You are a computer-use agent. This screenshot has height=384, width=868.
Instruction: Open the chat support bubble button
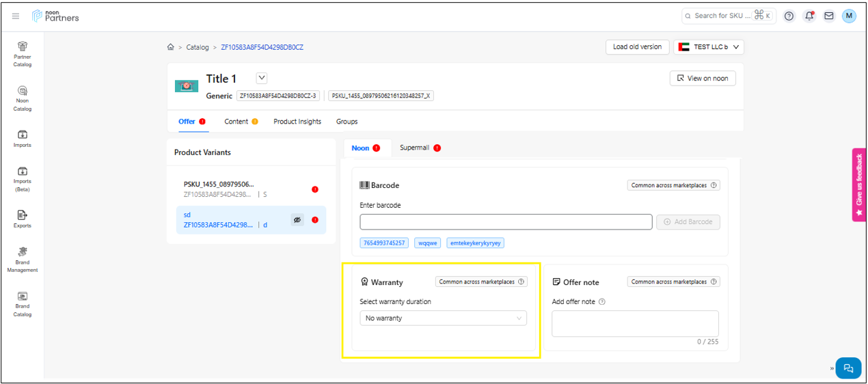848,368
